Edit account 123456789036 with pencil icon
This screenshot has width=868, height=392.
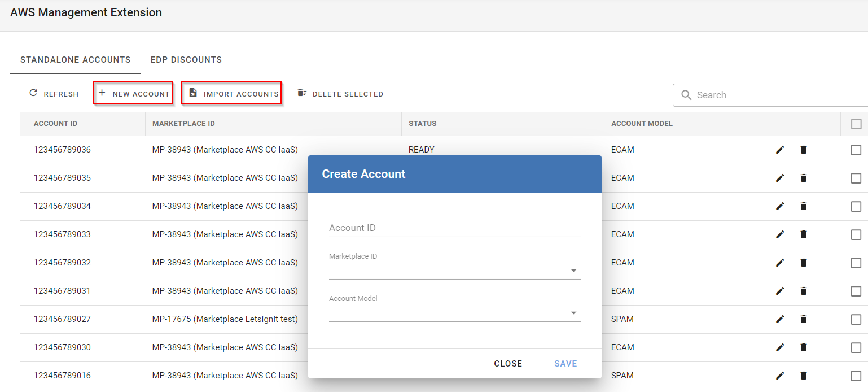coord(780,150)
